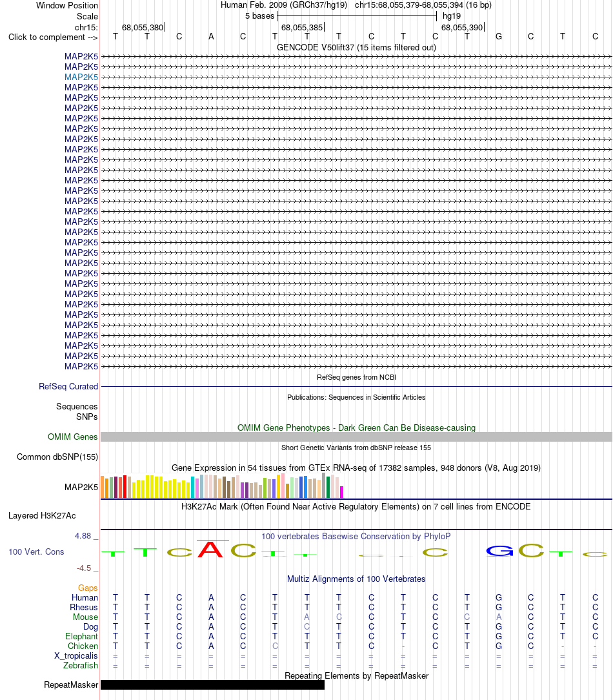The height and width of the screenshot is (700, 613).
Task: Open the H3K27Ac Mark track title
Action: coord(356,507)
